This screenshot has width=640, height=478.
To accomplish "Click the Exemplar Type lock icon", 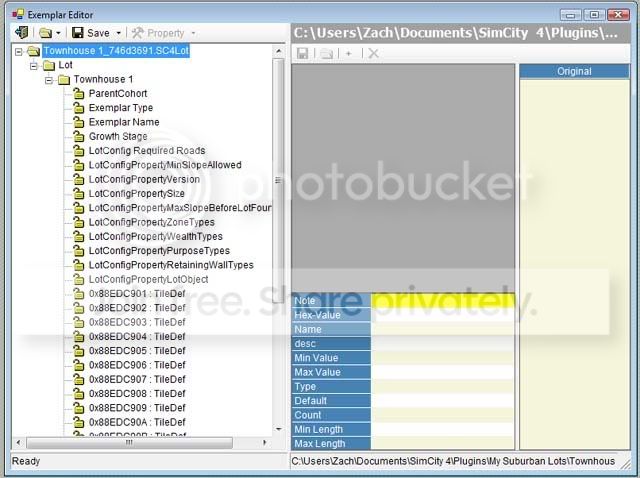I will click(78, 108).
